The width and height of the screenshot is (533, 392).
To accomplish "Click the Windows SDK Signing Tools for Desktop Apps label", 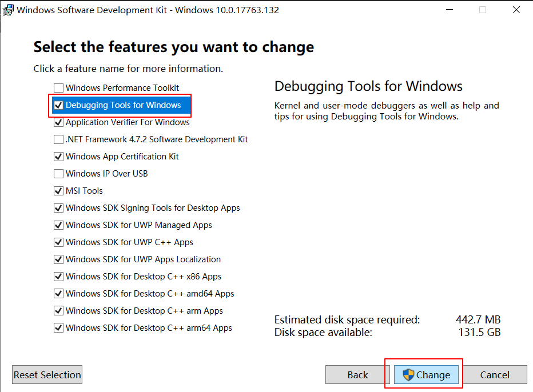I will (153, 208).
